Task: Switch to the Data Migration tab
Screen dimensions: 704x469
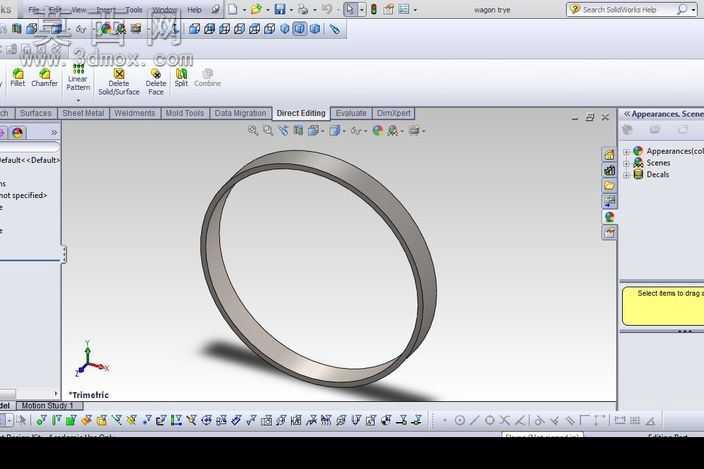Action: 240,113
